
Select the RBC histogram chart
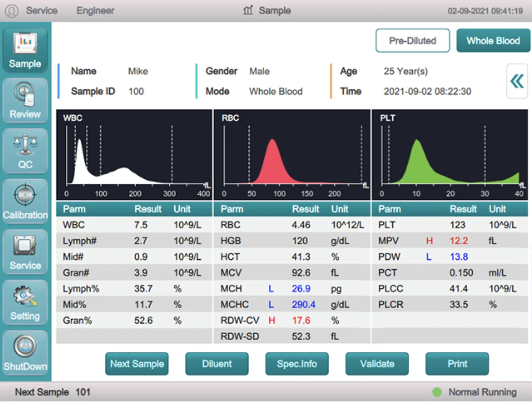(292, 155)
